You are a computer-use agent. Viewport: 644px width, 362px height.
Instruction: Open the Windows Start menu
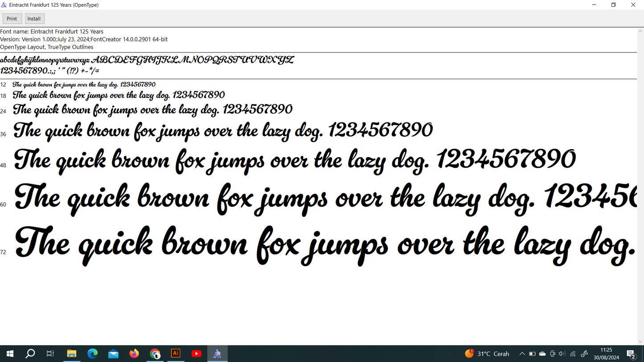[x=10, y=354]
